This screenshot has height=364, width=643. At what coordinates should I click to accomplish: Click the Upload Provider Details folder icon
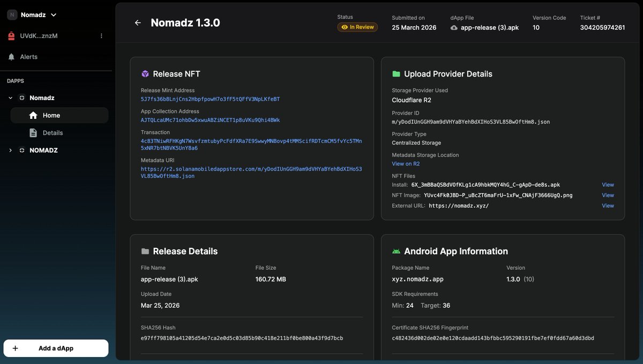[x=396, y=74]
